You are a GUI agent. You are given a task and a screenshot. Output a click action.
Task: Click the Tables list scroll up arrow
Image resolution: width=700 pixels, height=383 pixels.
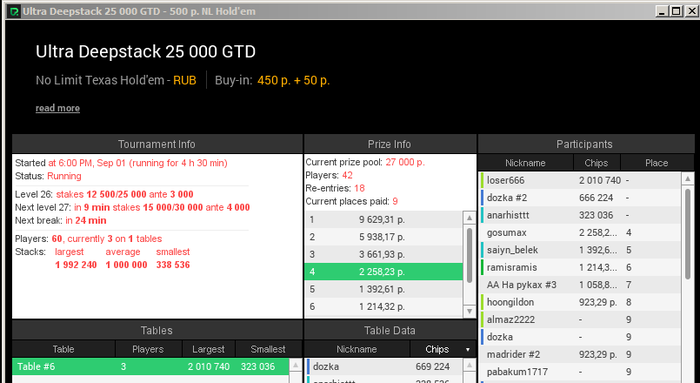point(296,365)
